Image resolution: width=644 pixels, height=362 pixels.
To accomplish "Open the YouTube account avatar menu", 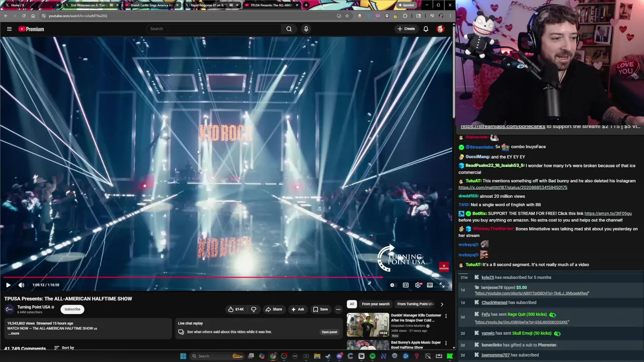I will pos(440,29).
